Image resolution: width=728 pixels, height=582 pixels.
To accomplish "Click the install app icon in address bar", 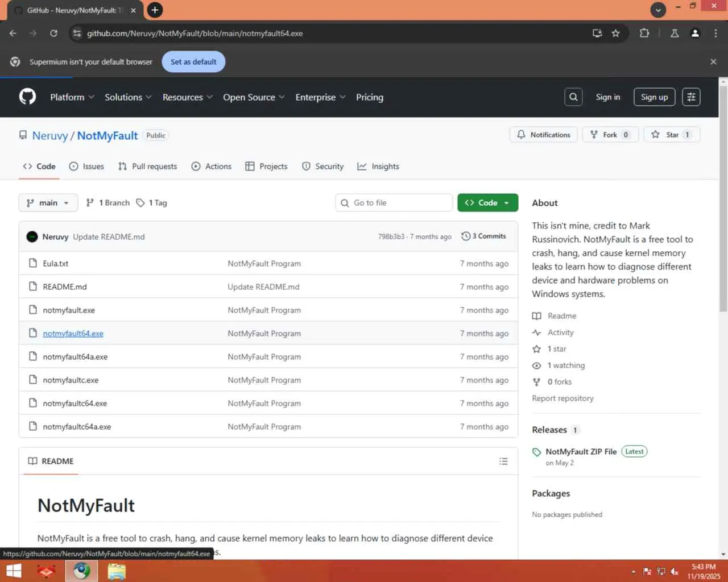I will (597, 33).
